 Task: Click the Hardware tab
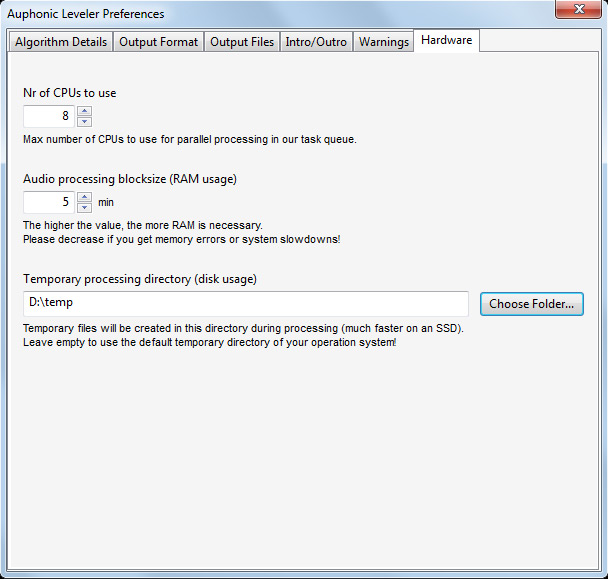point(446,40)
